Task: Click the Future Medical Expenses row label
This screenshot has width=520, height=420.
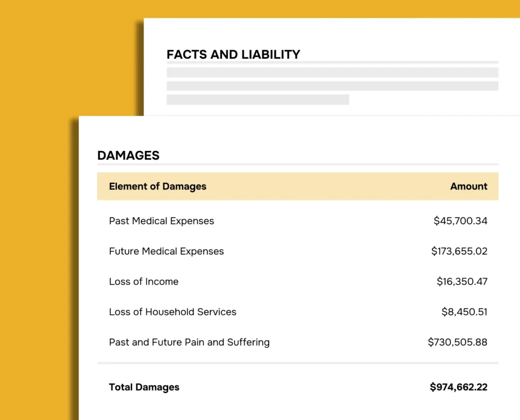Action: (166, 251)
